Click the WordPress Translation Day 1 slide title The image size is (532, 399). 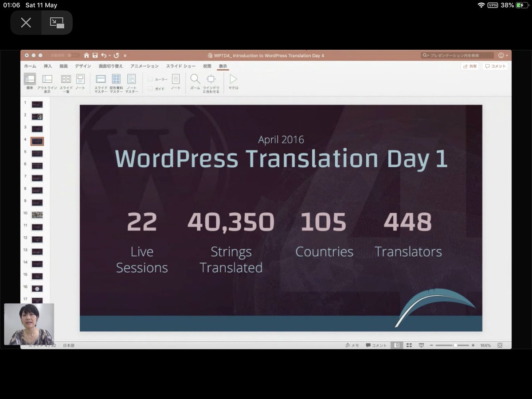pos(281,158)
